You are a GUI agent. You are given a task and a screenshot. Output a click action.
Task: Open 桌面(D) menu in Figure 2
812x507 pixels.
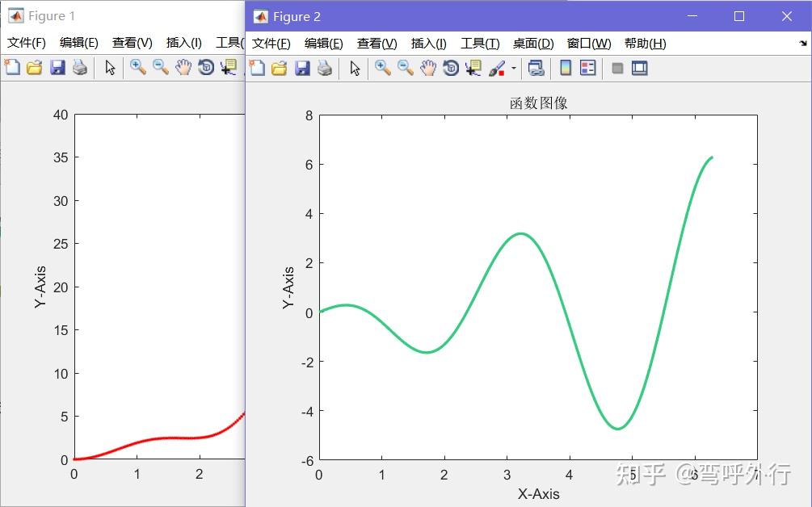tap(533, 44)
